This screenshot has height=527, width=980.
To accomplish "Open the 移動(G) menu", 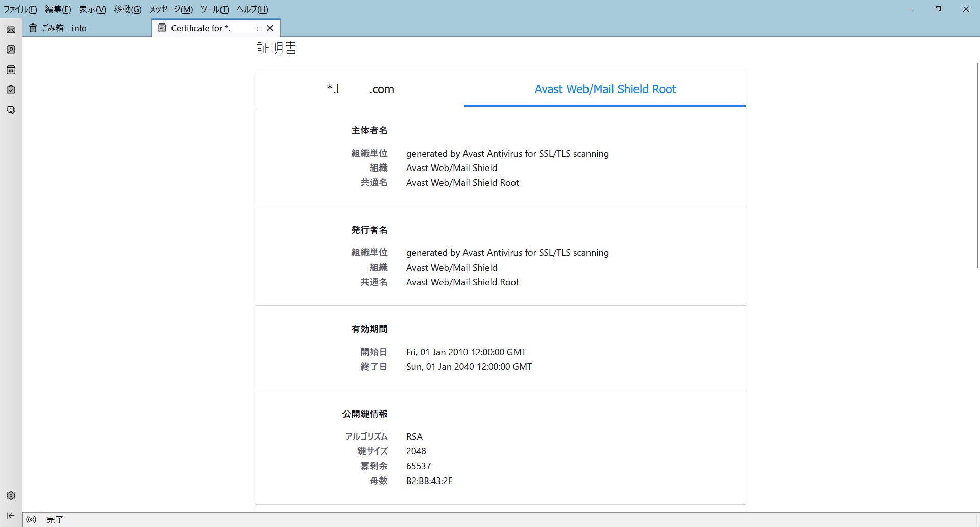I will (128, 9).
